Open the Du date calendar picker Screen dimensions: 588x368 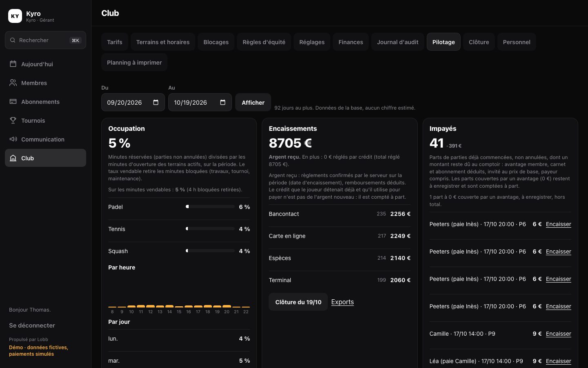coord(156,102)
